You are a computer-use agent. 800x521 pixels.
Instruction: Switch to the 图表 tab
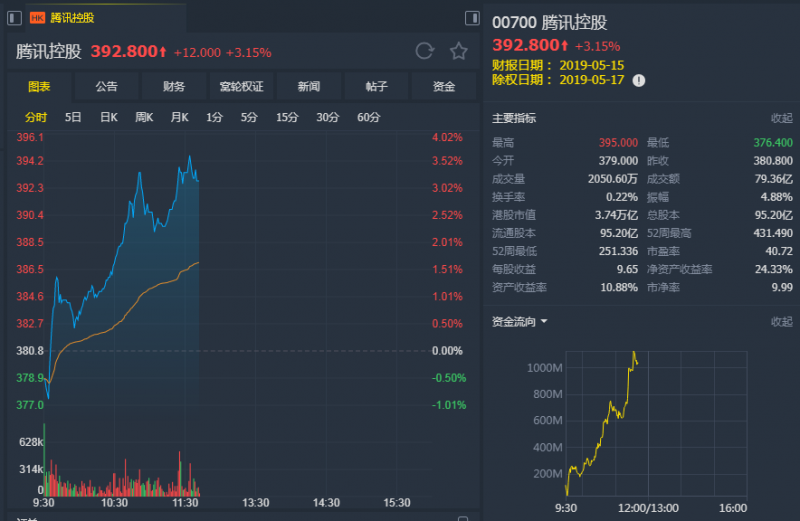(39, 86)
